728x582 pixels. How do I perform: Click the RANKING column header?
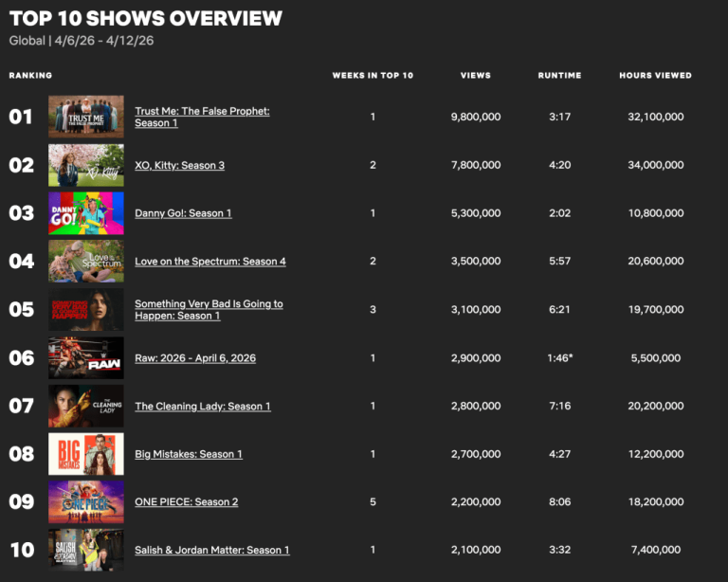30,75
